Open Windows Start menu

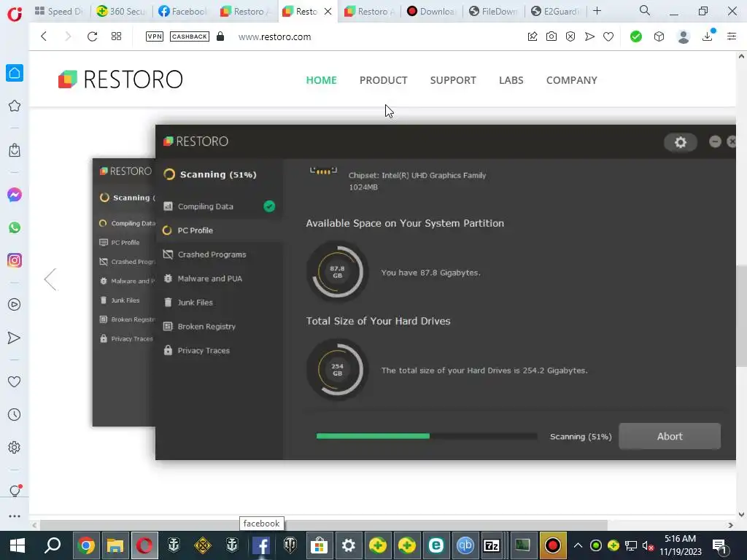(x=18, y=545)
